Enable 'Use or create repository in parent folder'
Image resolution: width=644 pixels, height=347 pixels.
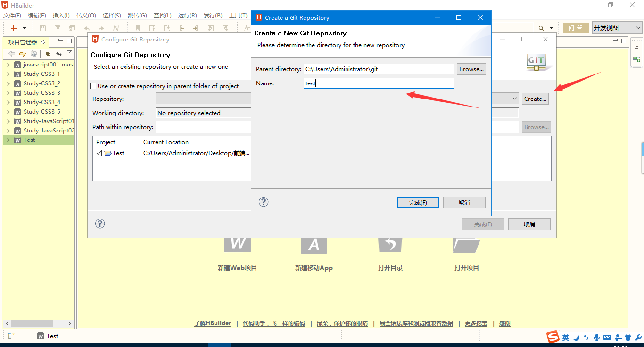[x=93, y=86]
